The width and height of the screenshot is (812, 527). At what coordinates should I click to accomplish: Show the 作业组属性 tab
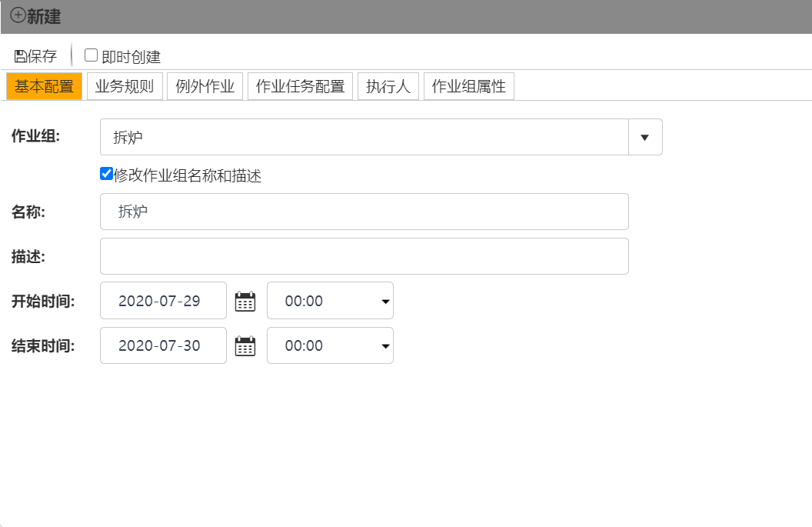pos(468,86)
